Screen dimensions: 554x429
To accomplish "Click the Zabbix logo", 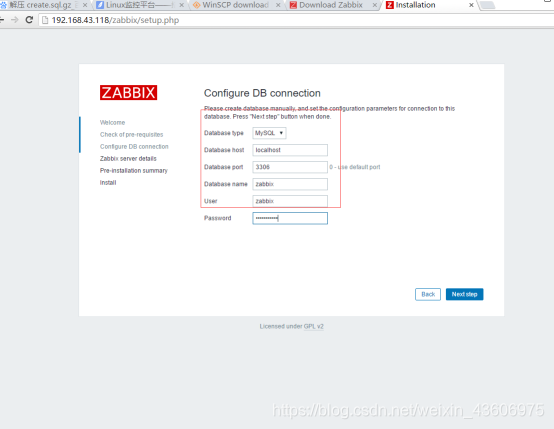I will (x=128, y=93).
